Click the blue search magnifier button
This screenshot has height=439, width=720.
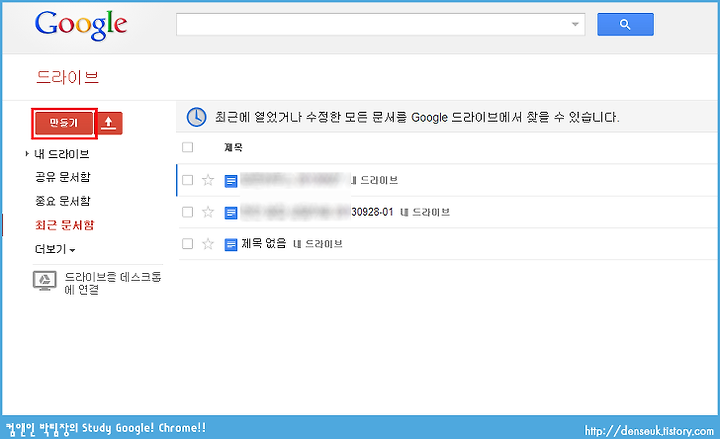click(625, 24)
